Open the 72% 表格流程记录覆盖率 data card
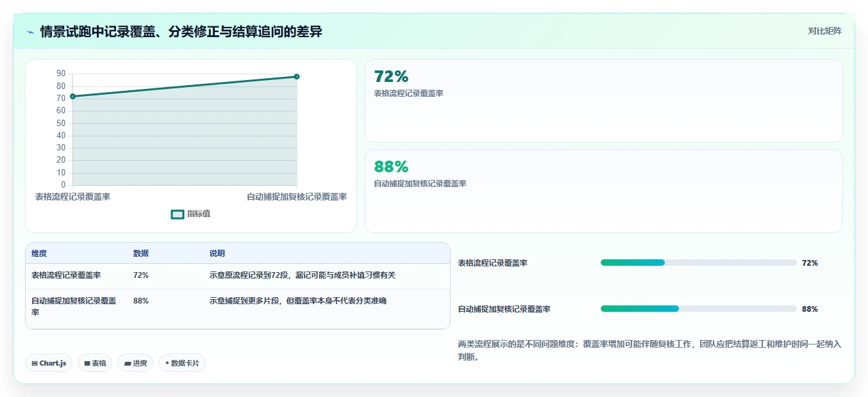This screenshot has width=868, height=397. coord(604,101)
